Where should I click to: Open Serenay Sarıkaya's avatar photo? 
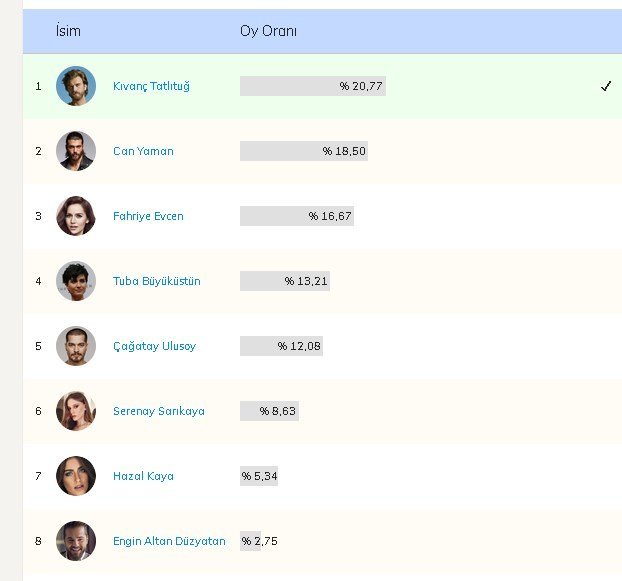tap(76, 411)
